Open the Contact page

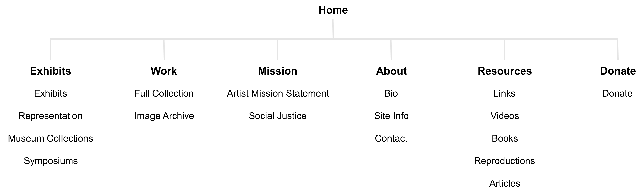[x=391, y=138]
